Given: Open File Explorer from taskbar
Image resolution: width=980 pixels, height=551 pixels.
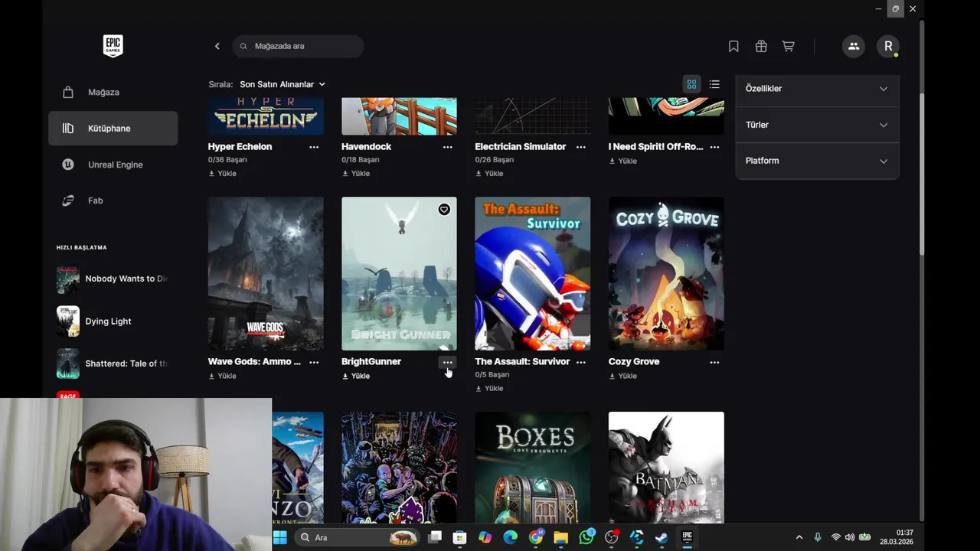Looking at the screenshot, I should coord(561,537).
